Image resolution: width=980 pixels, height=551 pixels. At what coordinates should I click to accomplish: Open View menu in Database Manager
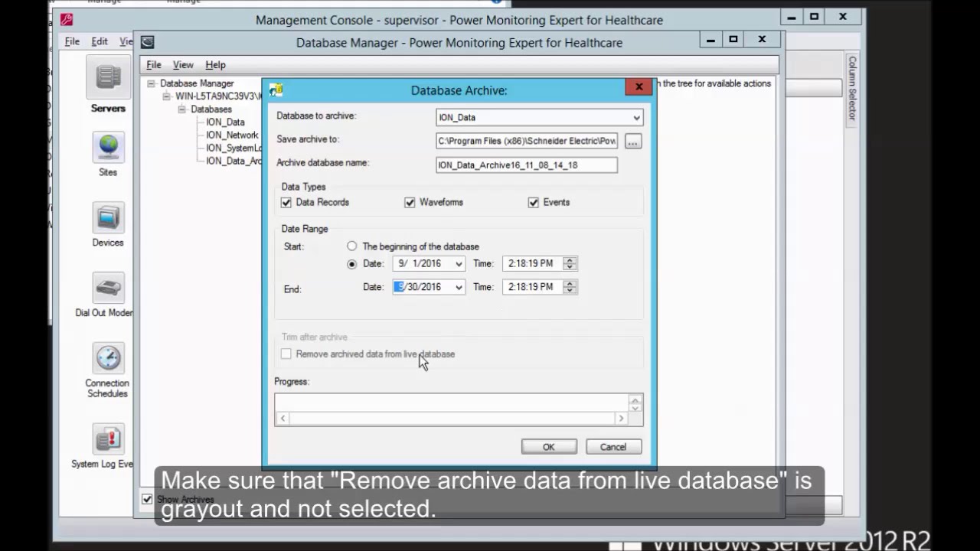183,65
